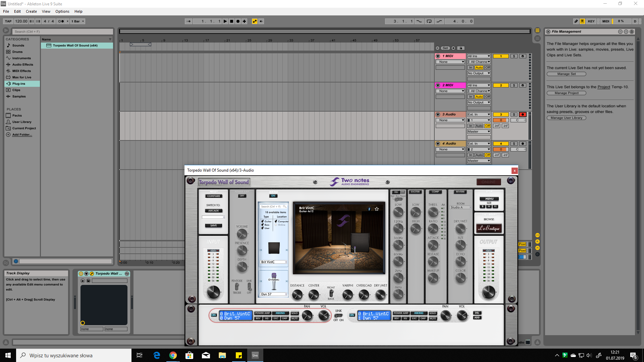Turn off Miking ON switch in plugin
The image size is (644, 362).
[x=273, y=196]
